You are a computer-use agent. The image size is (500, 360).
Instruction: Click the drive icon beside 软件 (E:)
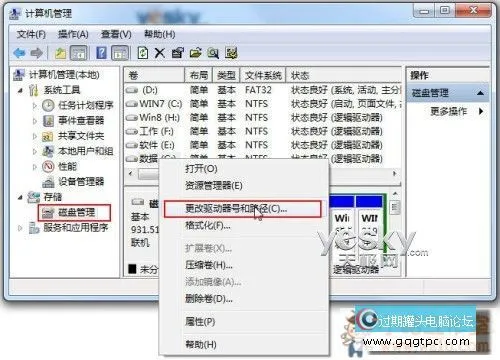(132, 145)
